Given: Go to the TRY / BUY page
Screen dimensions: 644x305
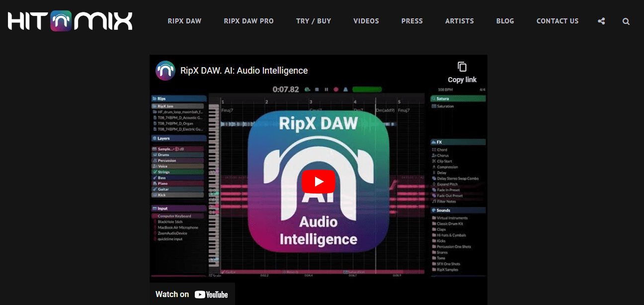Looking at the screenshot, I should point(313,21).
